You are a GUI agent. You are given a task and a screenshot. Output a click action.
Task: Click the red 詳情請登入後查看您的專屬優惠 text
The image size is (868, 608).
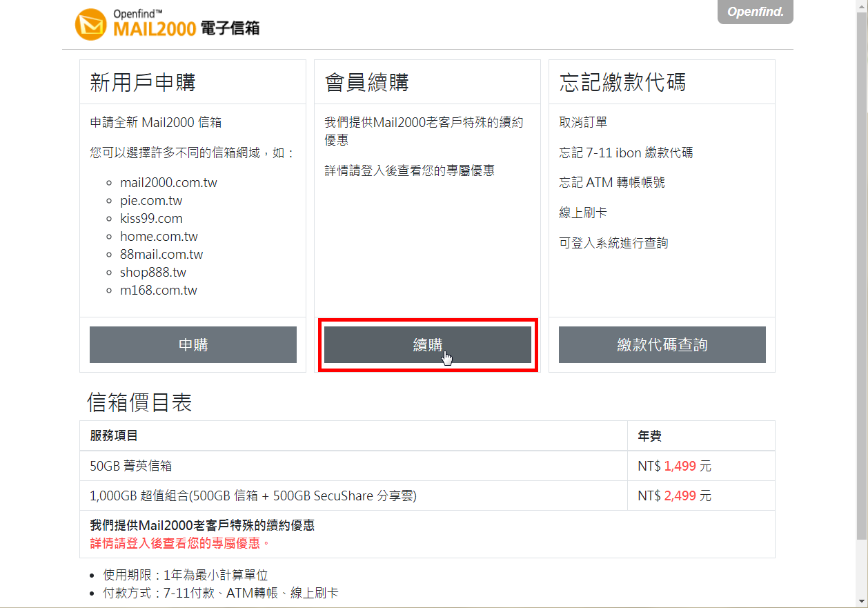[x=180, y=543]
